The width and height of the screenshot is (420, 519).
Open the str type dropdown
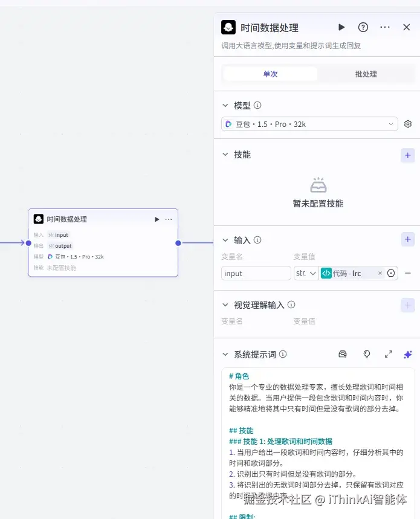tap(306, 274)
